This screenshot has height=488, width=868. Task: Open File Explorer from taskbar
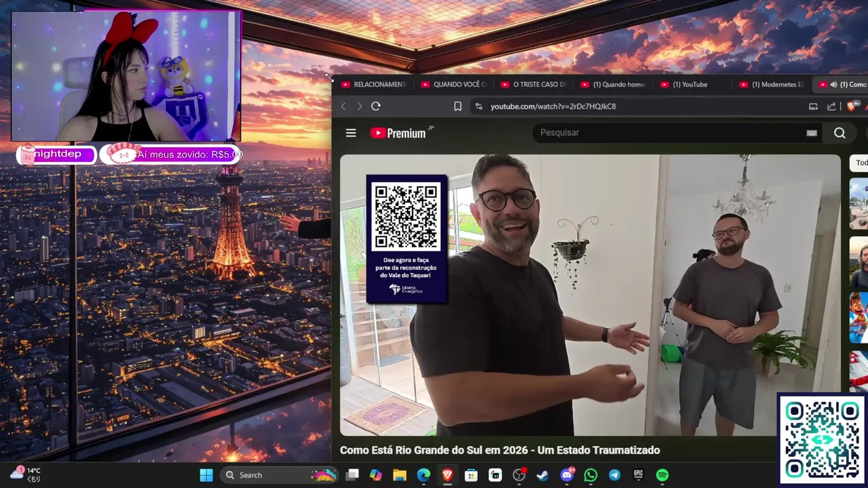(x=399, y=475)
